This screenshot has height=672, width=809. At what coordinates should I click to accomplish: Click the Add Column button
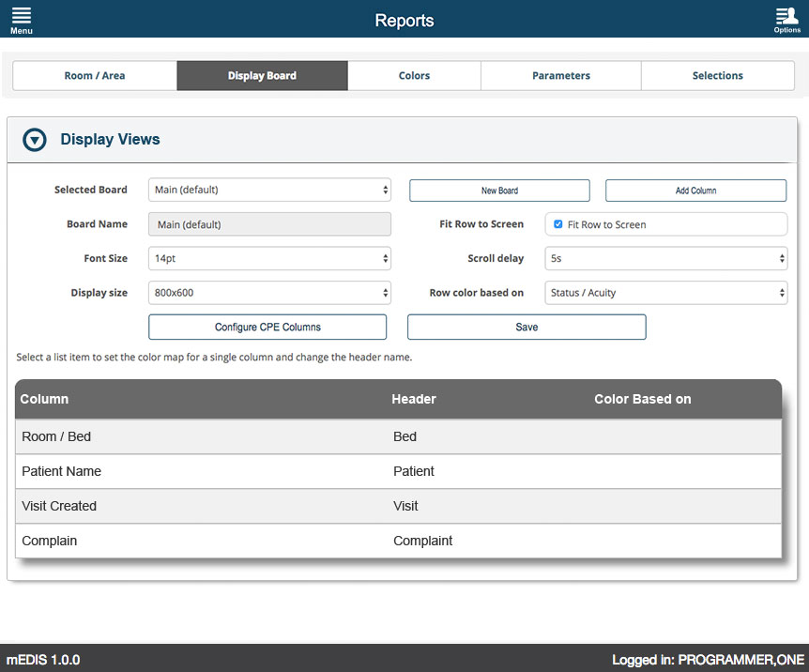point(696,191)
